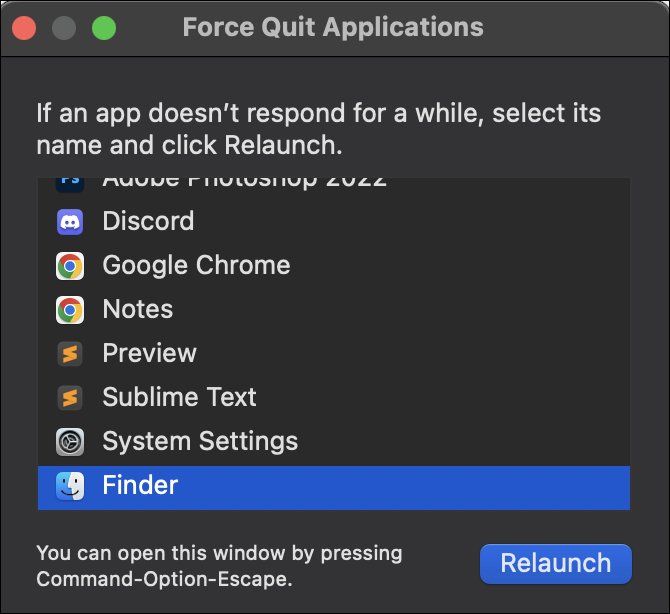Close the Force Quit window
Image resolution: width=670 pixels, height=614 pixels.
(x=24, y=28)
